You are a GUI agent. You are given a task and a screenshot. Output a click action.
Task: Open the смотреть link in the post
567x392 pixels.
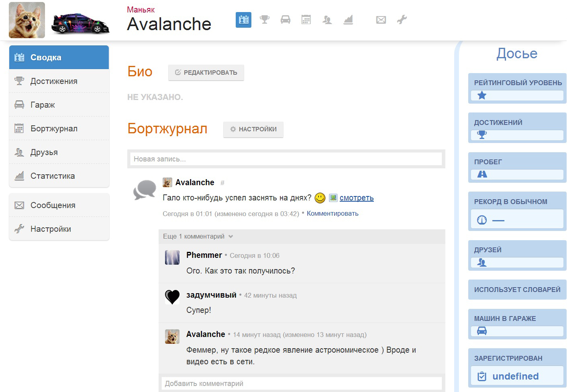[x=357, y=198]
